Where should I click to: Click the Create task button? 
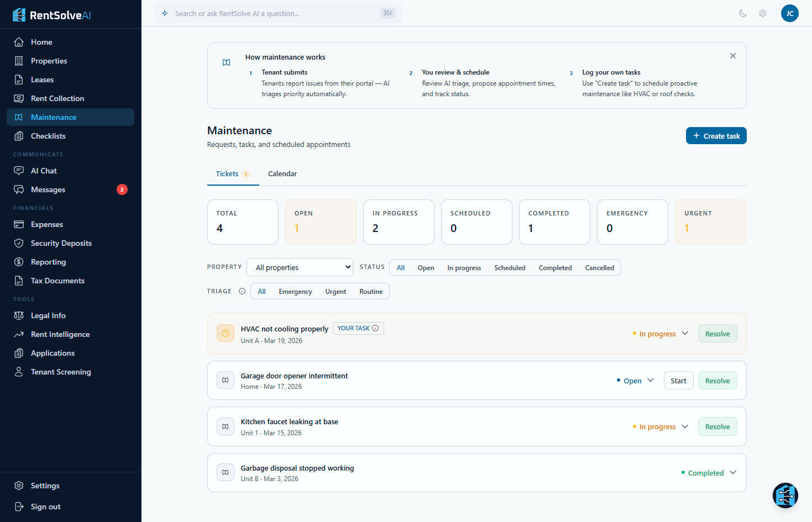click(x=716, y=135)
